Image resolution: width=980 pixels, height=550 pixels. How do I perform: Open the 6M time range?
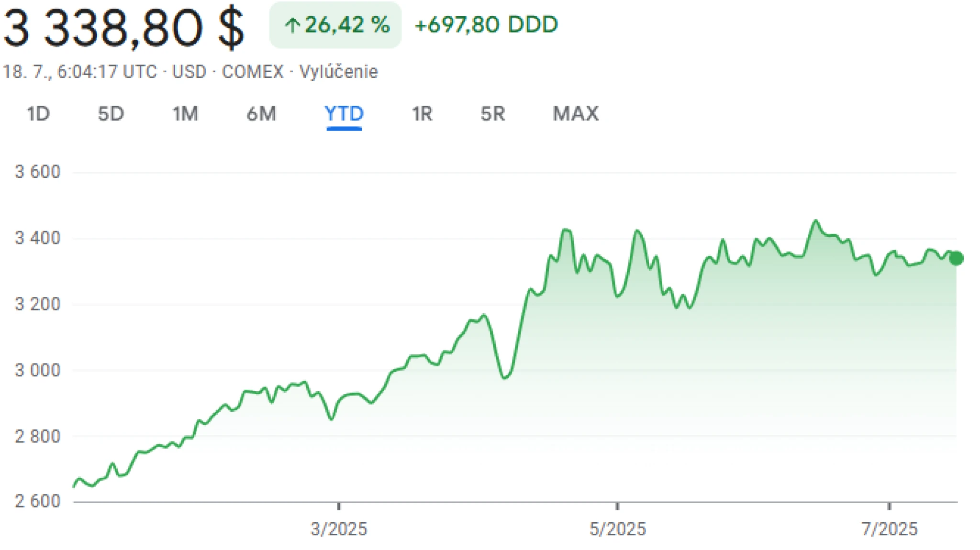click(x=261, y=114)
